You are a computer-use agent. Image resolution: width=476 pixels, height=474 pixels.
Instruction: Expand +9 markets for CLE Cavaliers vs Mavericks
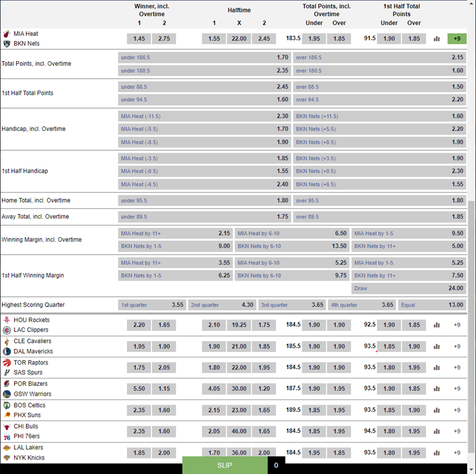(x=457, y=347)
